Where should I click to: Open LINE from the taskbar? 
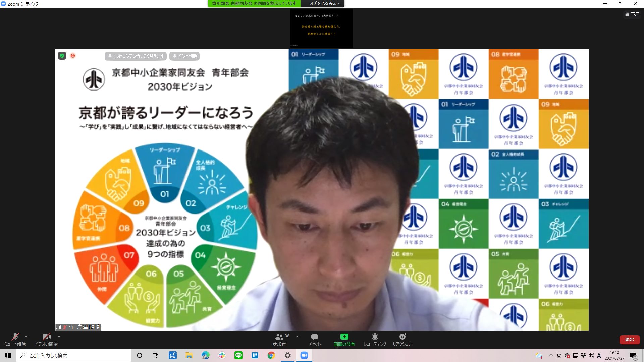(x=238, y=355)
